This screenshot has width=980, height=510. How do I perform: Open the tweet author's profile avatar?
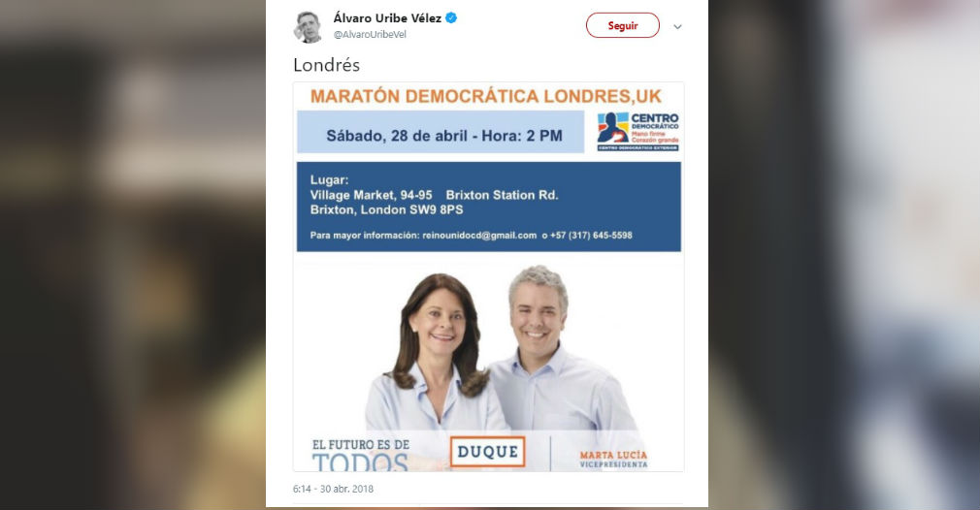pyautogui.click(x=308, y=27)
